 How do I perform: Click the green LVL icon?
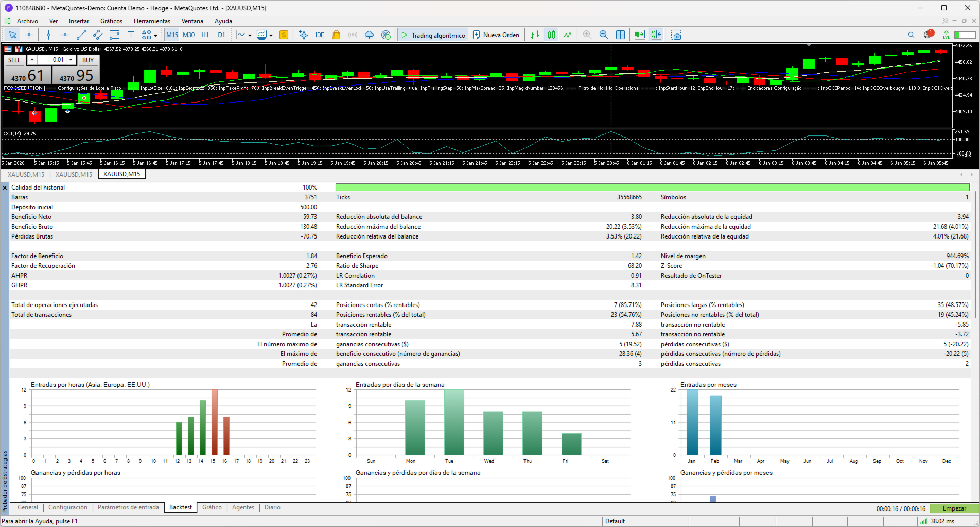pos(946,35)
